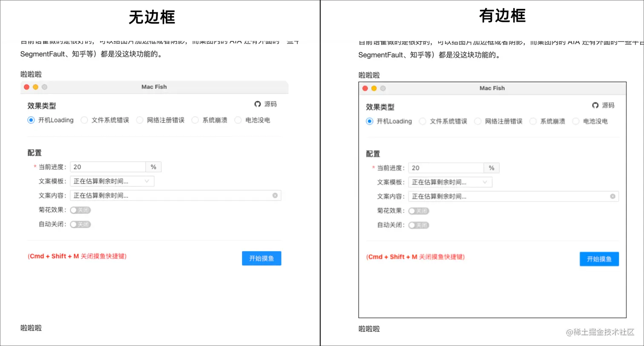Open 文案模板 dropdown in left panel
The image size is (644, 346).
click(x=112, y=181)
